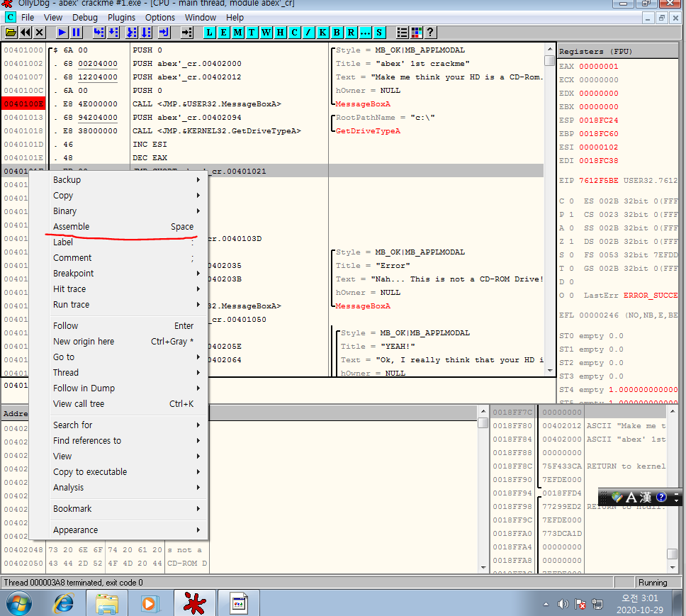The image size is (686, 616).
Task: Click Execute till return toolbar icon
Action: coord(164,33)
